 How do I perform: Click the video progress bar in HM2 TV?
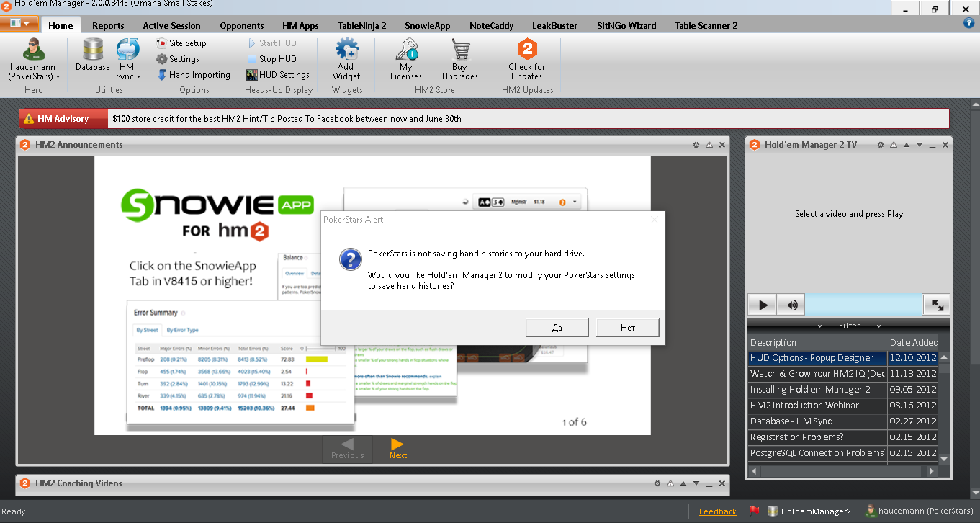pos(863,305)
